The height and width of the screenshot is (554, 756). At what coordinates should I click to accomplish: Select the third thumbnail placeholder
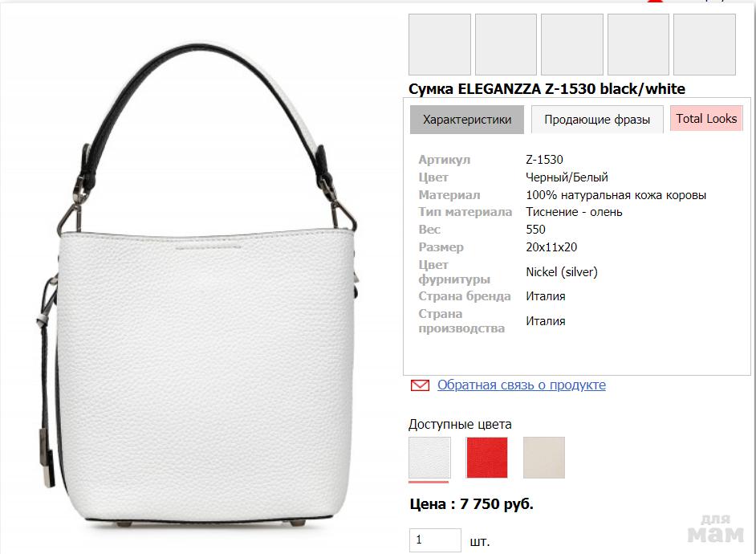pos(572,44)
